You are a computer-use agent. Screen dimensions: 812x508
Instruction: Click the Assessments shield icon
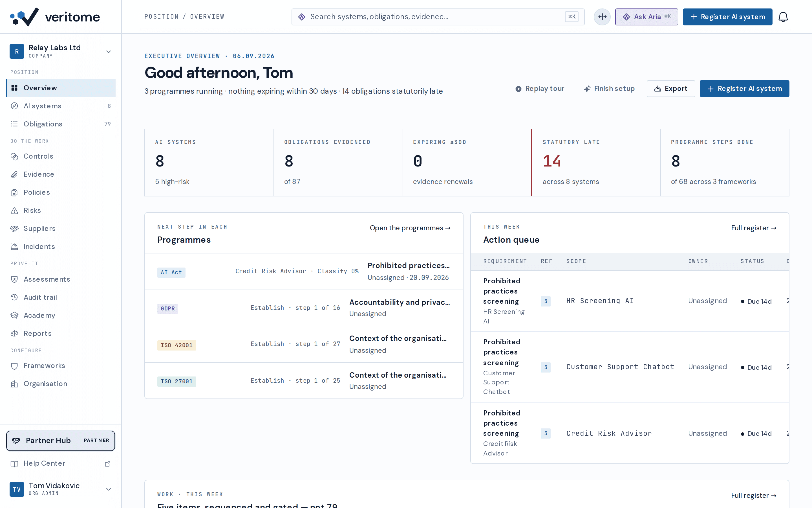(x=14, y=279)
